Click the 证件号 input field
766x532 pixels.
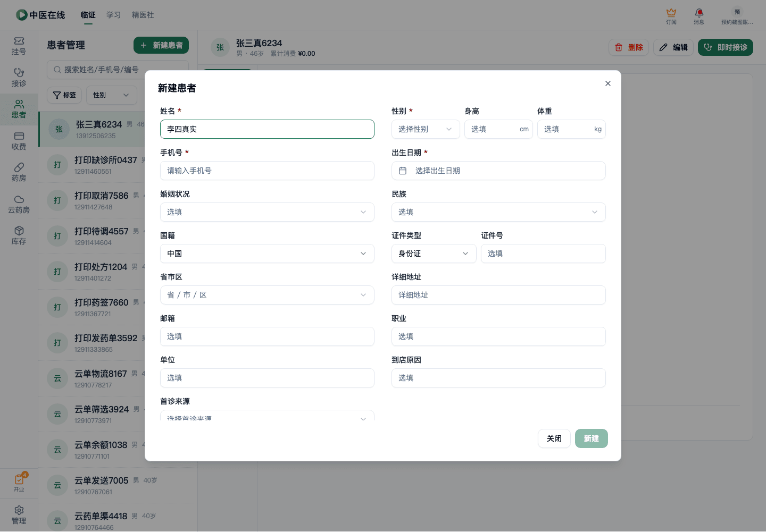(543, 254)
